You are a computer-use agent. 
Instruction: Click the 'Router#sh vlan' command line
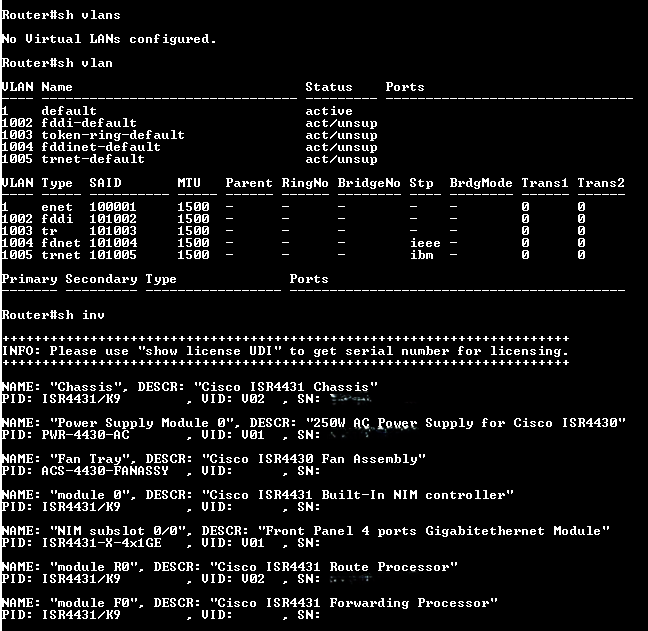click(57, 63)
